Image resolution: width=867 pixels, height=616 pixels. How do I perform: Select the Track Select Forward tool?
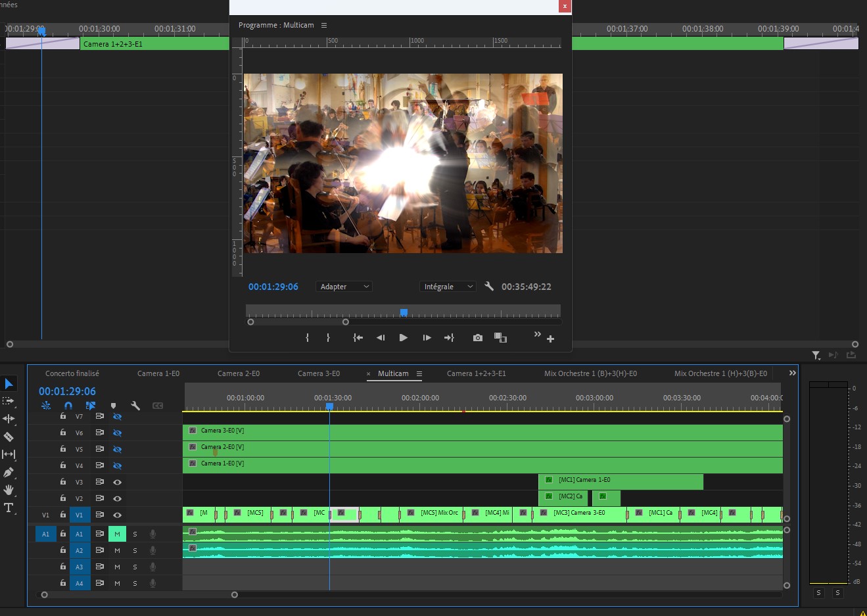9,401
